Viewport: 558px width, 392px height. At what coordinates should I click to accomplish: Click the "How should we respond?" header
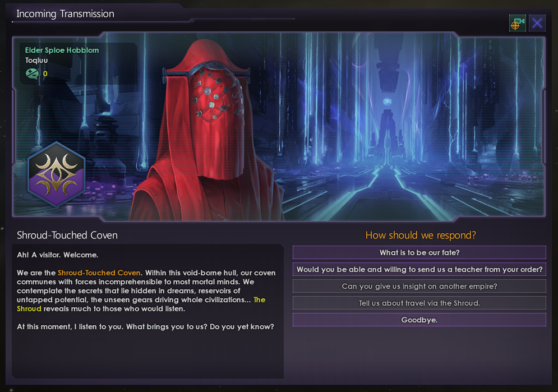(x=421, y=235)
